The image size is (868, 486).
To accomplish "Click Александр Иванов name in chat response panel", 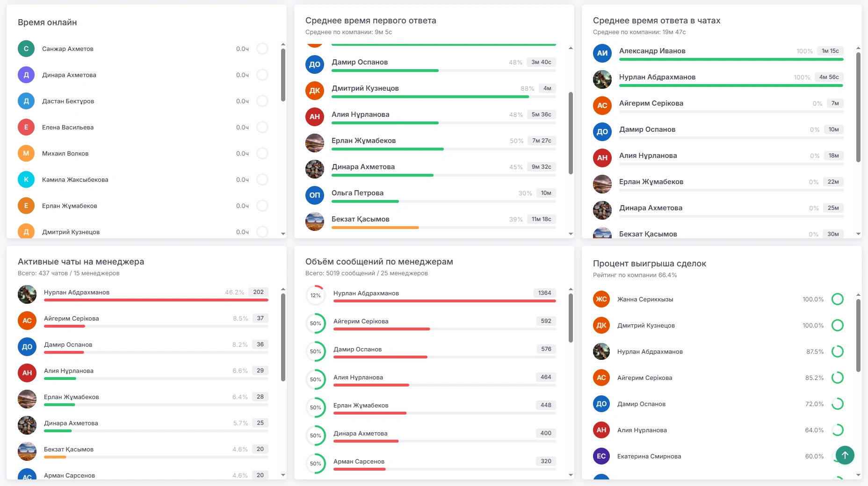I will coord(652,51).
